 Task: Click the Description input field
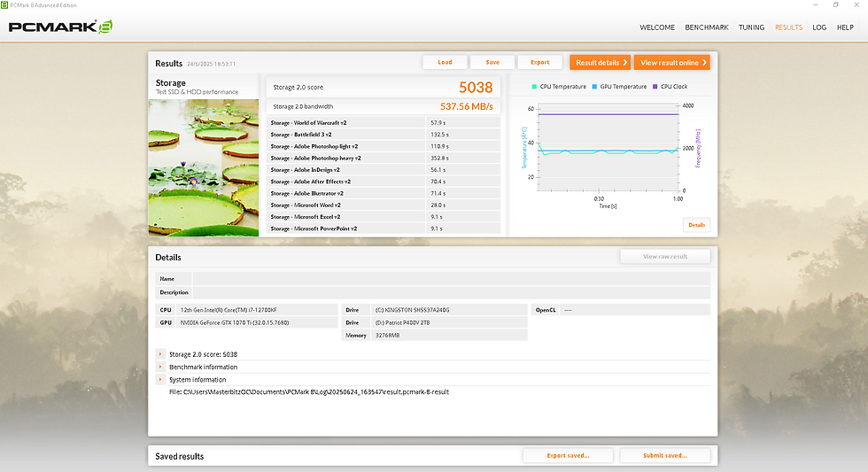pyautogui.click(x=451, y=292)
